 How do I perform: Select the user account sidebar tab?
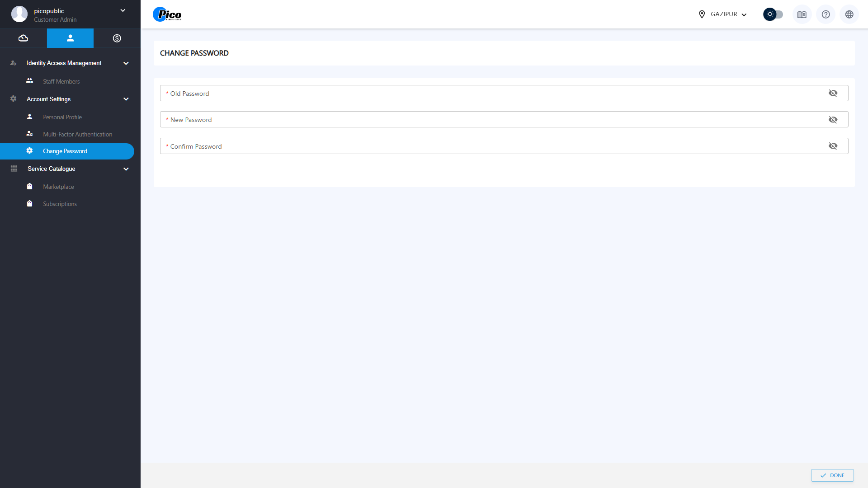click(70, 38)
